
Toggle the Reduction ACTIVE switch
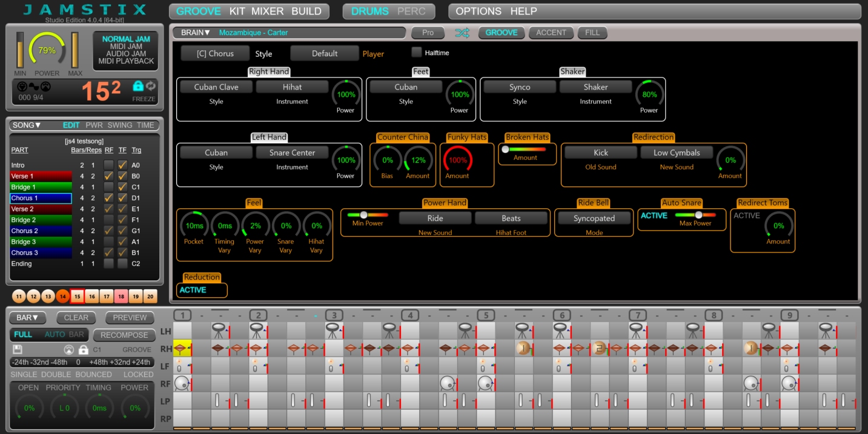tap(193, 290)
